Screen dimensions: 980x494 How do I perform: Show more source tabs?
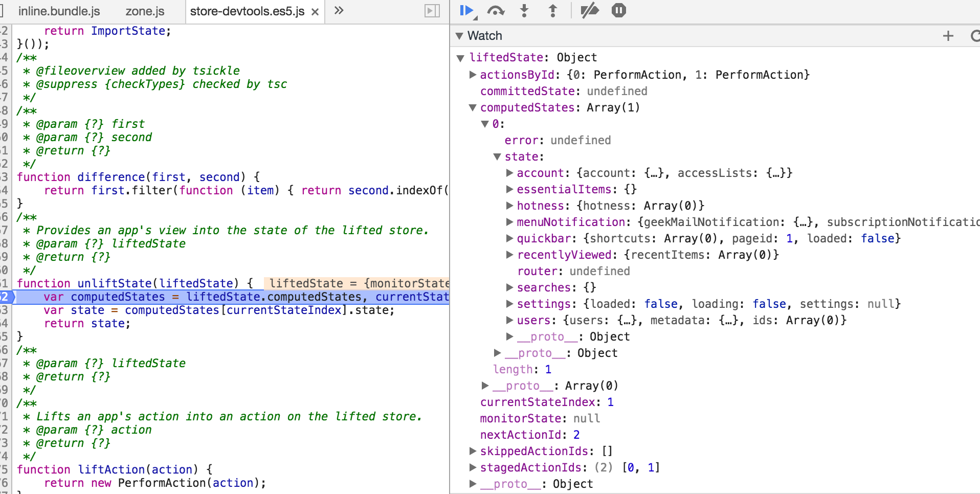tap(339, 10)
